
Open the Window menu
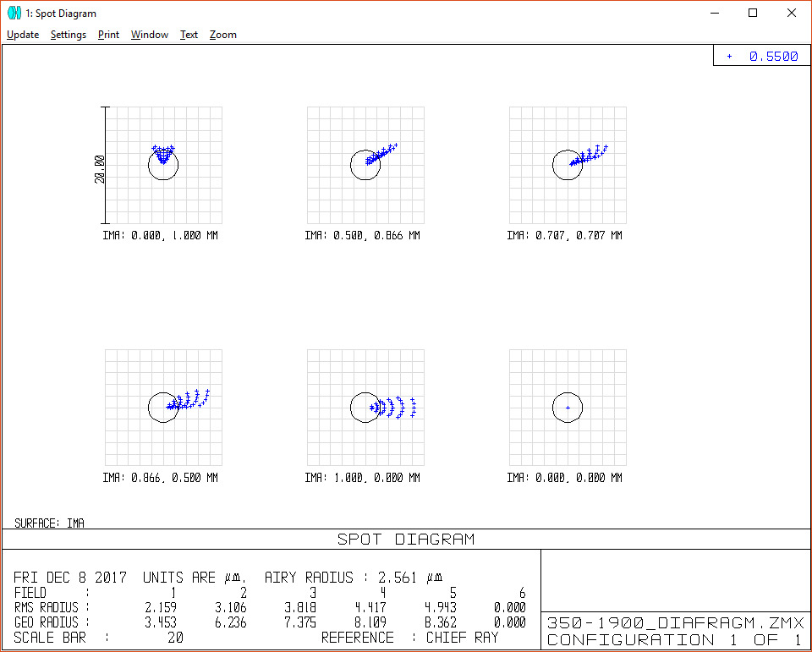(150, 35)
